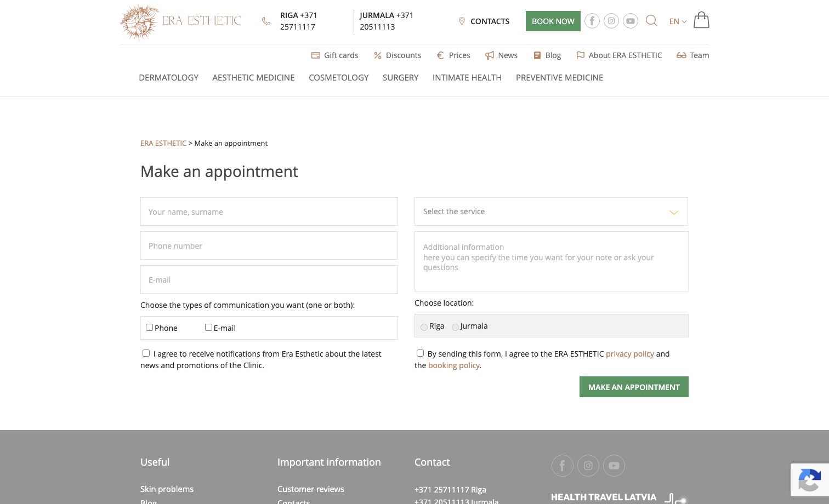Click the search magnifier icon
Image resolution: width=829 pixels, height=504 pixels.
pyautogui.click(x=651, y=21)
